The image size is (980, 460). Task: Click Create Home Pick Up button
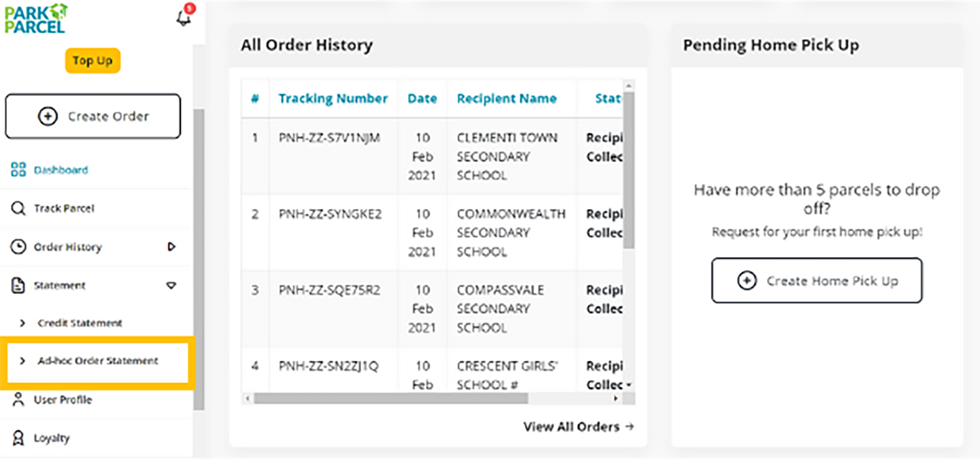click(x=817, y=281)
